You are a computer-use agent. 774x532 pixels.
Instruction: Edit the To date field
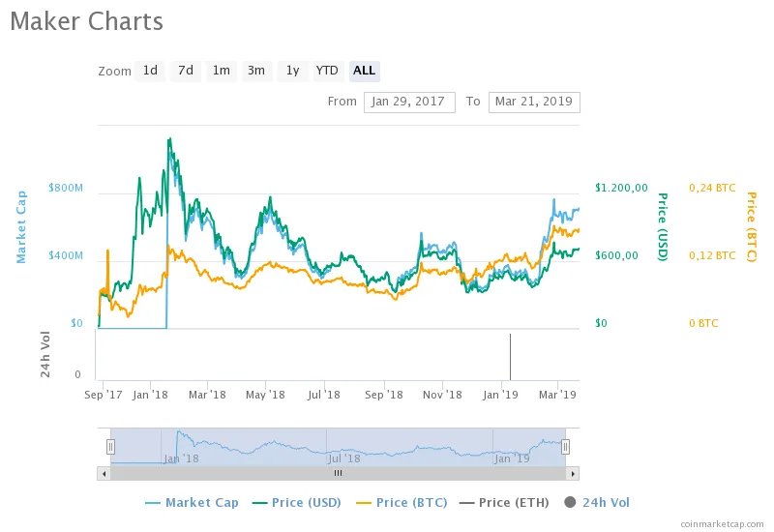pyautogui.click(x=534, y=103)
